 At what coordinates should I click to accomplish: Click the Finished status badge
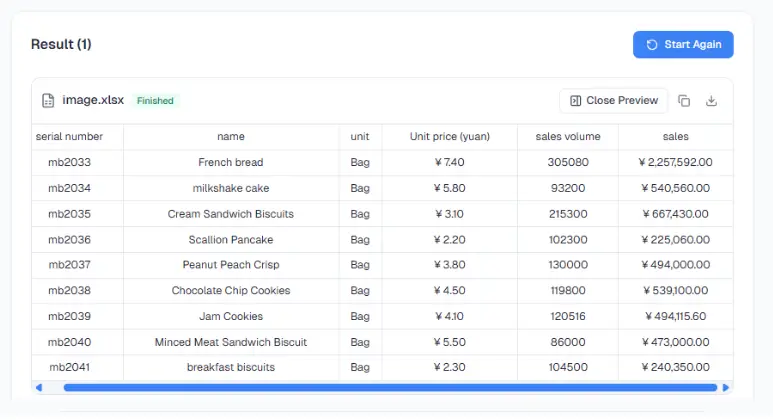pyautogui.click(x=155, y=101)
